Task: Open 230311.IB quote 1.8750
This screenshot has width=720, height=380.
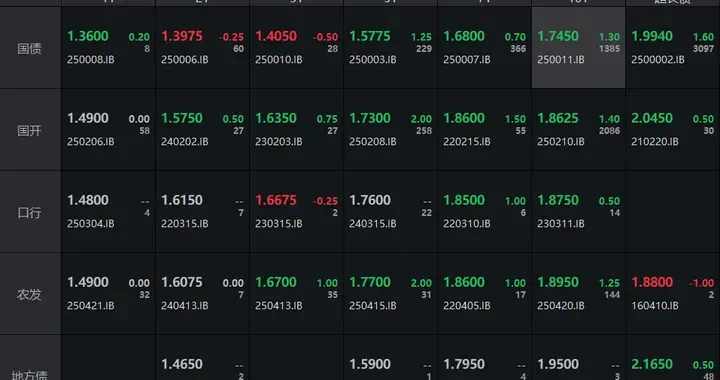Action: (x=579, y=212)
